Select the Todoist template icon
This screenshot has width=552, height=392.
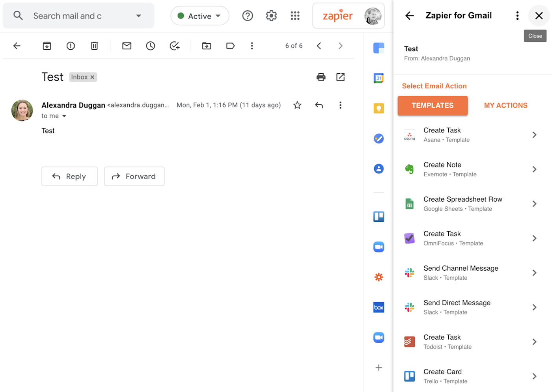pyautogui.click(x=410, y=342)
